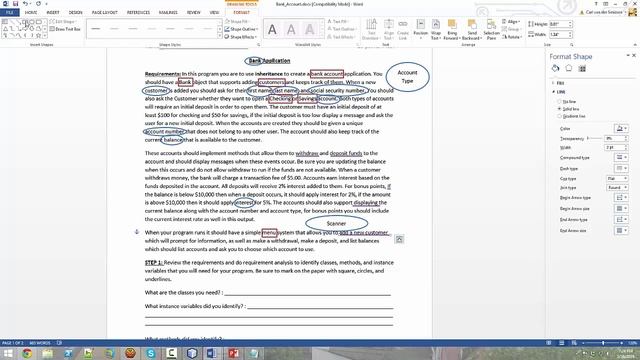This screenshot has width=640, height=360.
Task: Open the Selection Pane
Action: point(491,29)
